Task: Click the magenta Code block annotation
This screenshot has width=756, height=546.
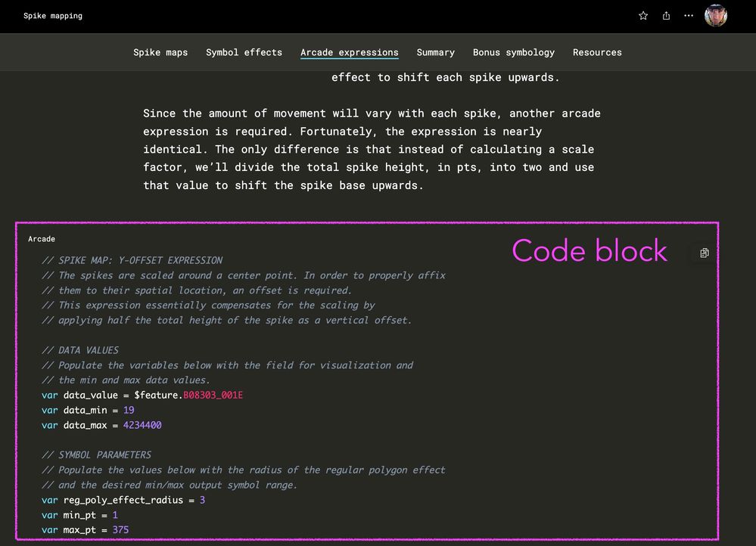Action: 590,250
